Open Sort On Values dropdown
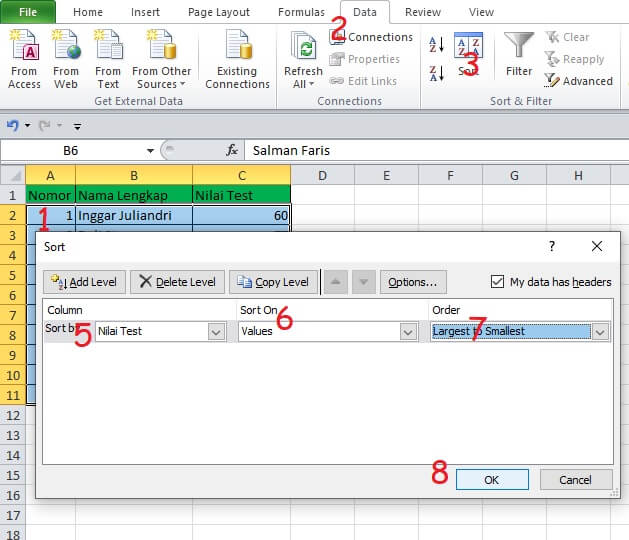Screen dimensions: 629x540 coord(408,332)
